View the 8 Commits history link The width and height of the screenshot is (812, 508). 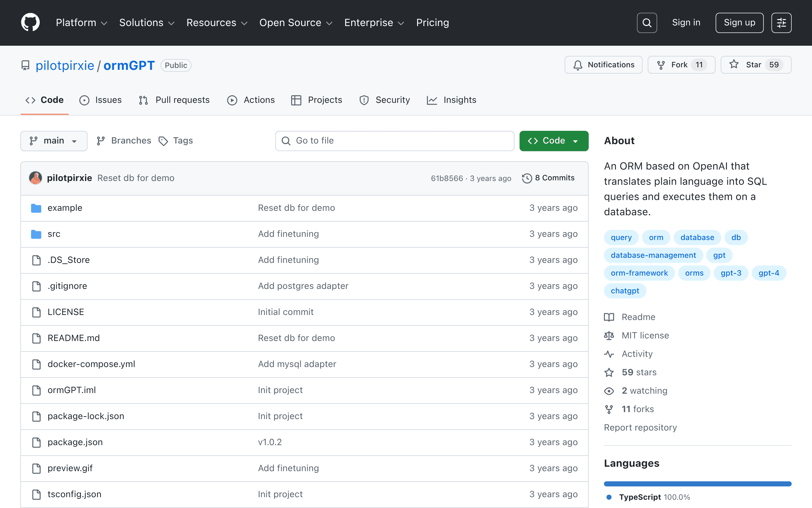pyautogui.click(x=548, y=178)
